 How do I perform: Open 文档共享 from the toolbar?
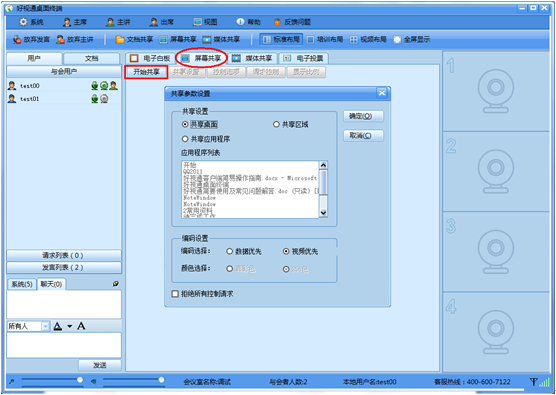pyautogui.click(x=134, y=39)
